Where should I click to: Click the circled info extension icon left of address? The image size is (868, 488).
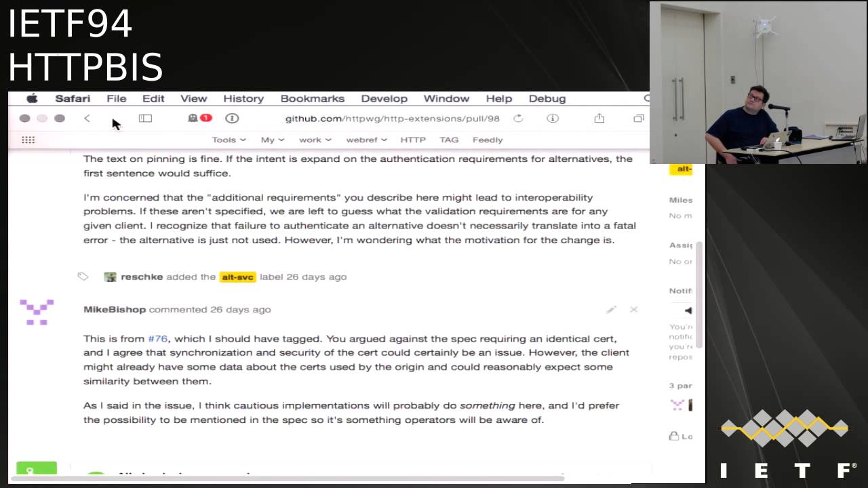(232, 119)
